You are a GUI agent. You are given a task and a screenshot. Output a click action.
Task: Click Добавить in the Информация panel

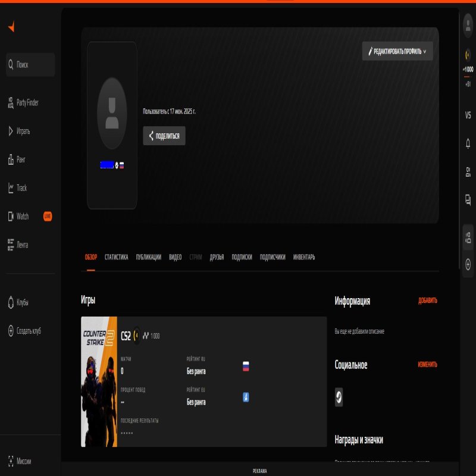point(427,302)
